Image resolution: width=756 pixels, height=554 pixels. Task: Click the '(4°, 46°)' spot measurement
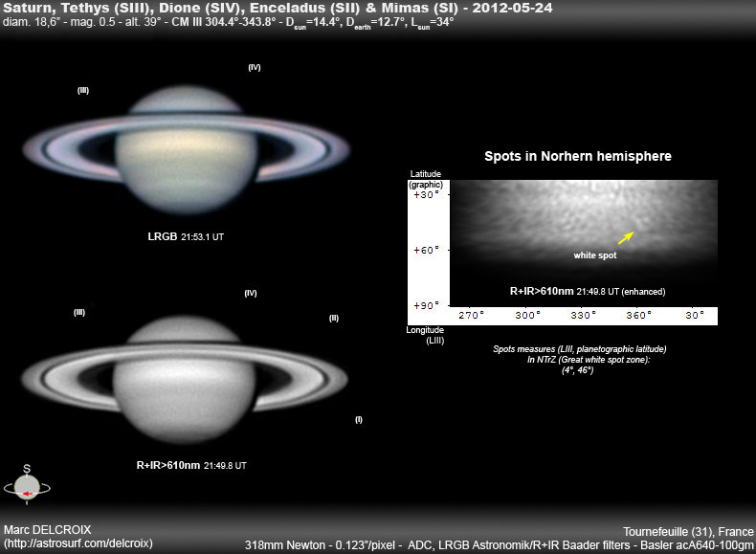tap(578, 370)
